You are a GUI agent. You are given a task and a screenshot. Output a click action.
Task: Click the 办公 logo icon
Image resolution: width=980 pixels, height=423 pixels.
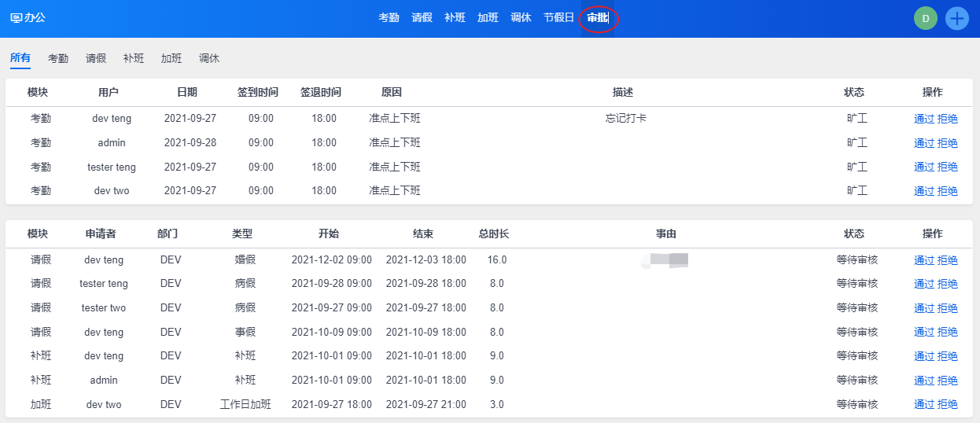pyautogui.click(x=16, y=17)
